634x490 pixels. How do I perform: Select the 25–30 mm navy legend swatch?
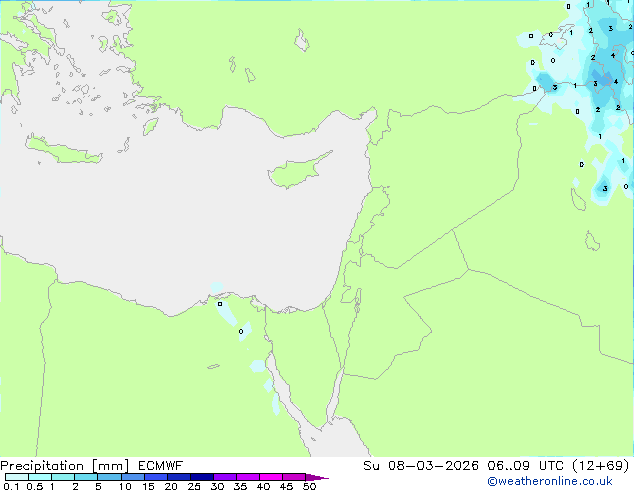201,477
